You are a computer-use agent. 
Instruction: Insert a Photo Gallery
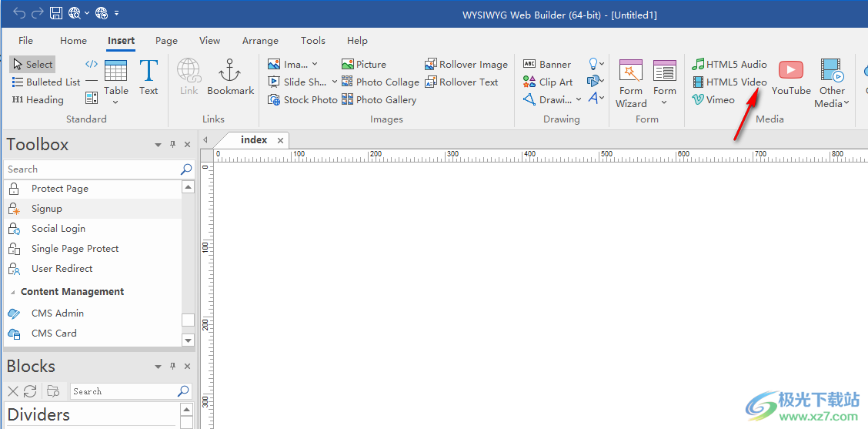point(379,100)
